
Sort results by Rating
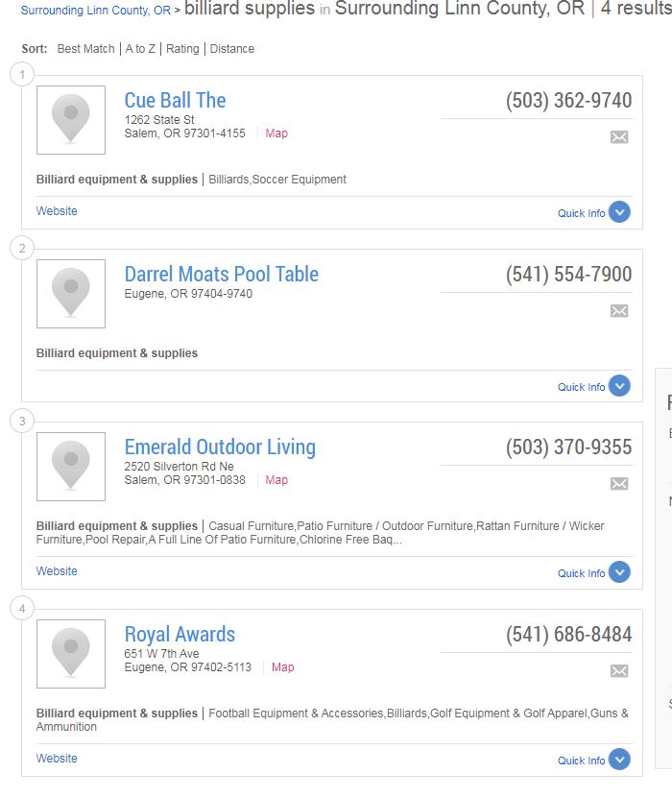coord(182,49)
